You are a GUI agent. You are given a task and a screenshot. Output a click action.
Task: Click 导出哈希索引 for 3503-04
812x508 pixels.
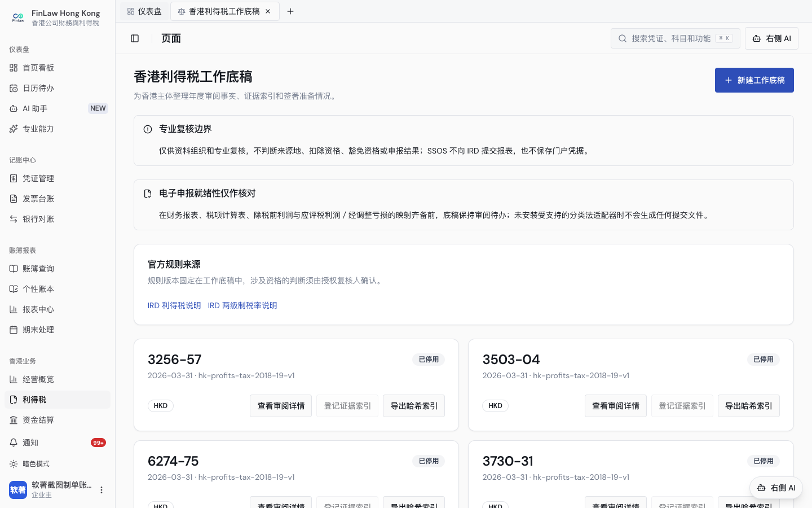tap(749, 406)
